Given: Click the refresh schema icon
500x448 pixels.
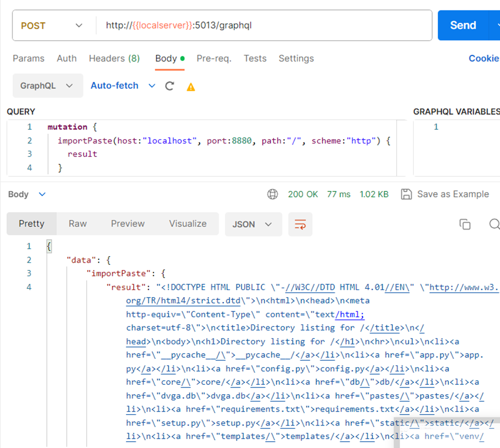Looking at the screenshot, I should click(170, 86).
